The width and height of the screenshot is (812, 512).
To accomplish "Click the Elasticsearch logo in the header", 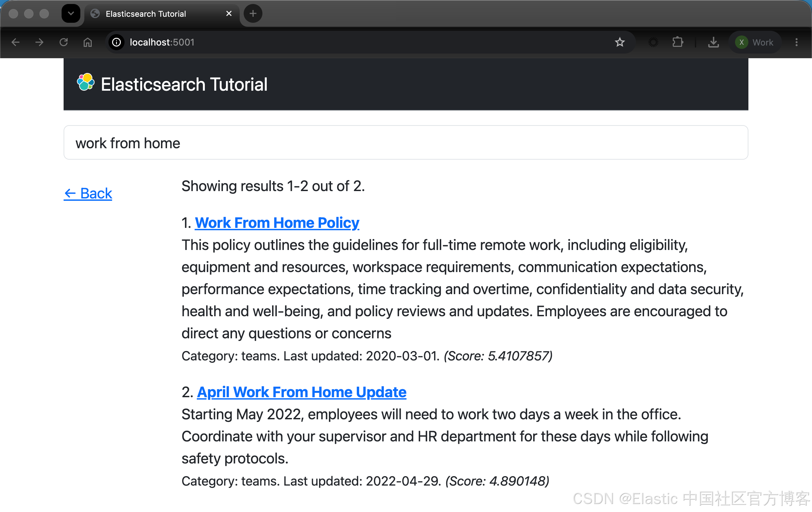I will coord(86,82).
